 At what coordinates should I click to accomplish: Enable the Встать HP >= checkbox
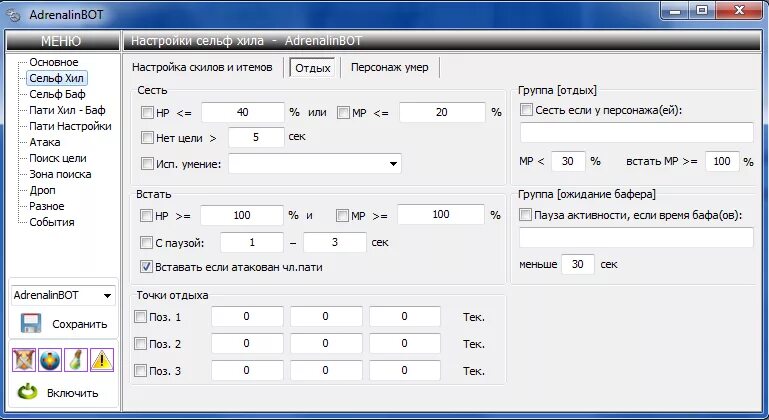[146, 215]
